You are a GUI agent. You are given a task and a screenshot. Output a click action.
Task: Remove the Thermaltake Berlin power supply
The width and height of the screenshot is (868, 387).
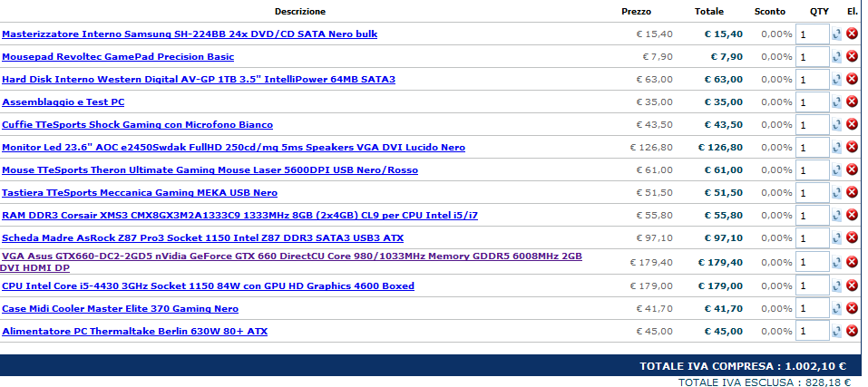pyautogui.click(x=852, y=331)
